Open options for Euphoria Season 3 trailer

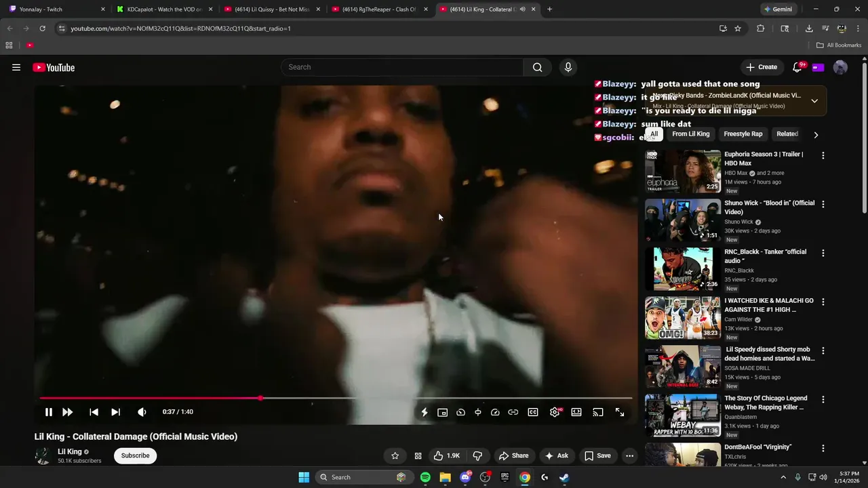point(823,155)
